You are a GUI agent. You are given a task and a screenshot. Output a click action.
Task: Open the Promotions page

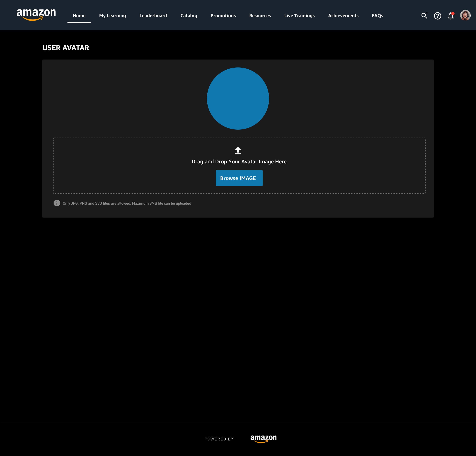point(223,16)
